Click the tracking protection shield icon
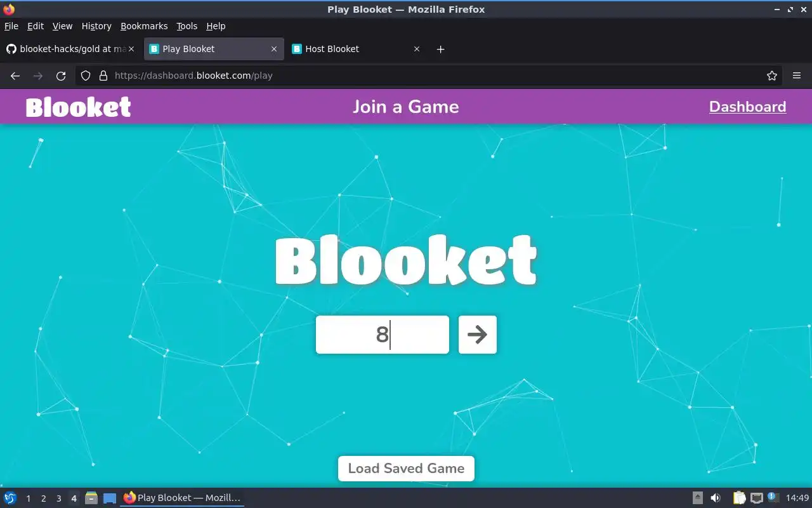Image resolution: width=812 pixels, height=508 pixels. point(86,76)
